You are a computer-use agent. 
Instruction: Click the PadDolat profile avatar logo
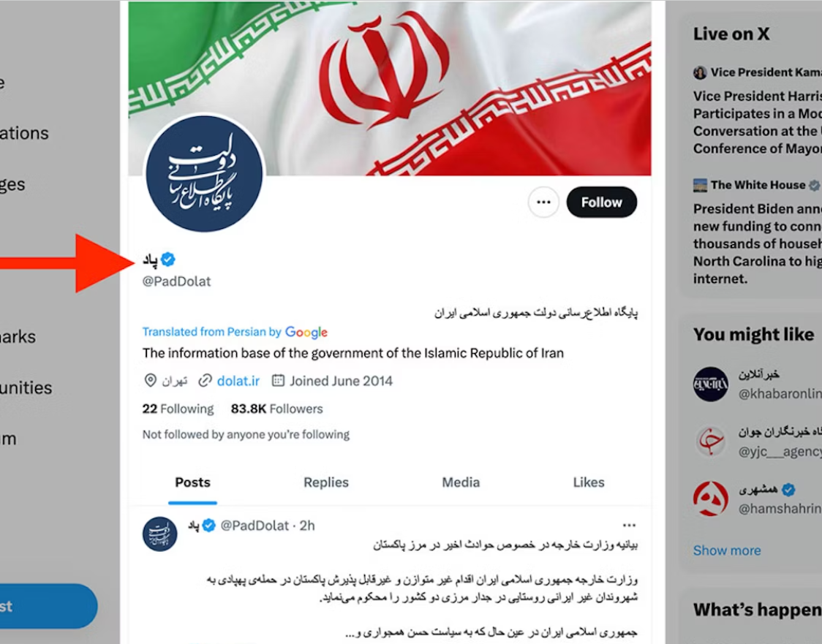[x=204, y=173]
